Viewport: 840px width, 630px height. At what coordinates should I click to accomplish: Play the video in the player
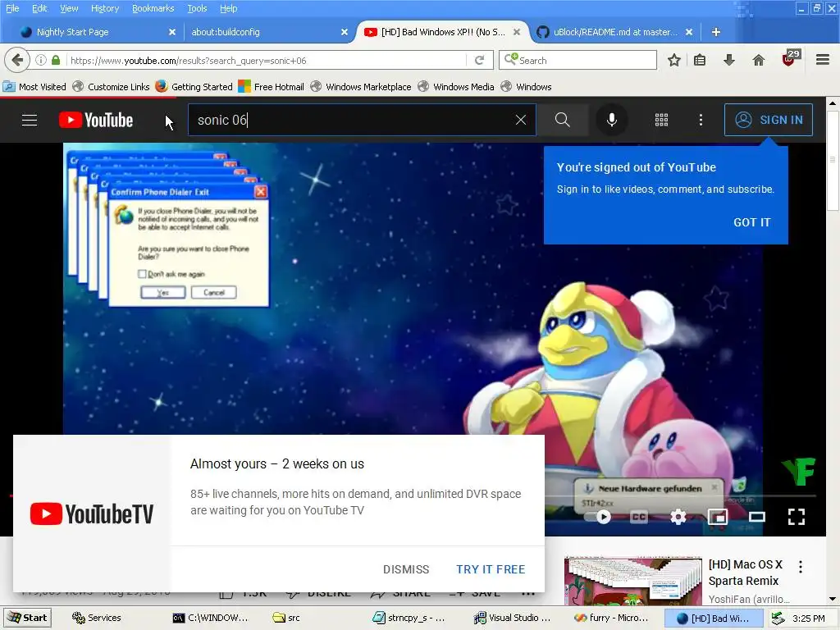(604, 517)
